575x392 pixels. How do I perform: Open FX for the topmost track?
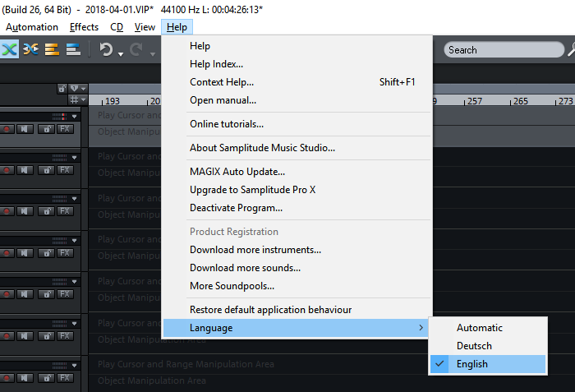coord(65,128)
